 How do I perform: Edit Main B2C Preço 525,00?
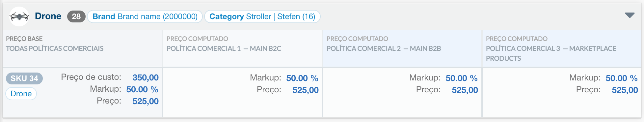(x=305, y=90)
